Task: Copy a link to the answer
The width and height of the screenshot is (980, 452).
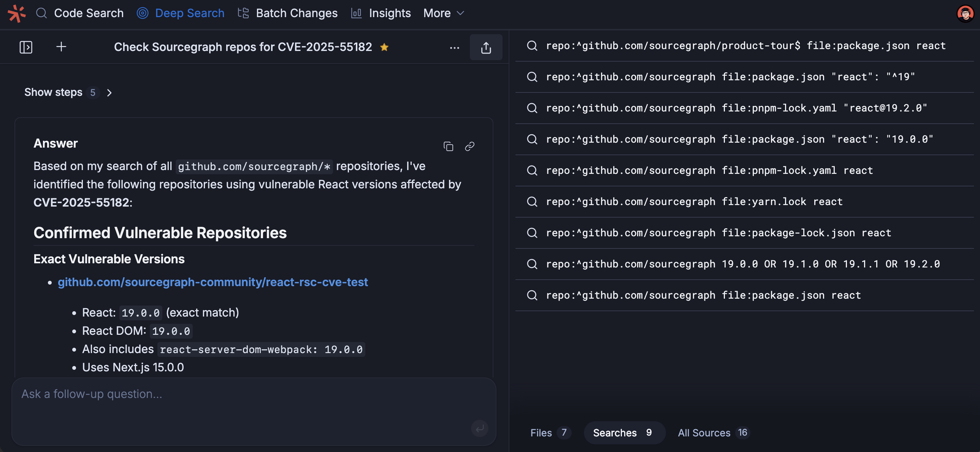Action: (469, 146)
